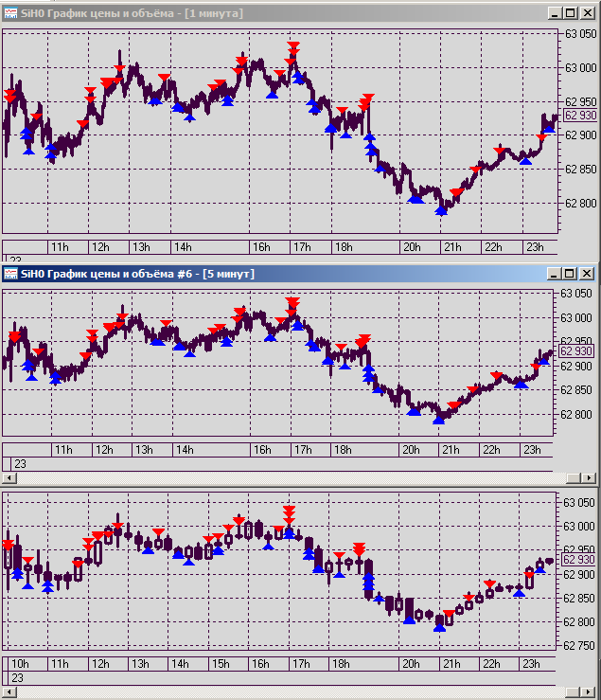Click the 62 850 axis label in the 5 минут line chart
Image resolution: width=601 pixels, height=700 pixels.
576,390
